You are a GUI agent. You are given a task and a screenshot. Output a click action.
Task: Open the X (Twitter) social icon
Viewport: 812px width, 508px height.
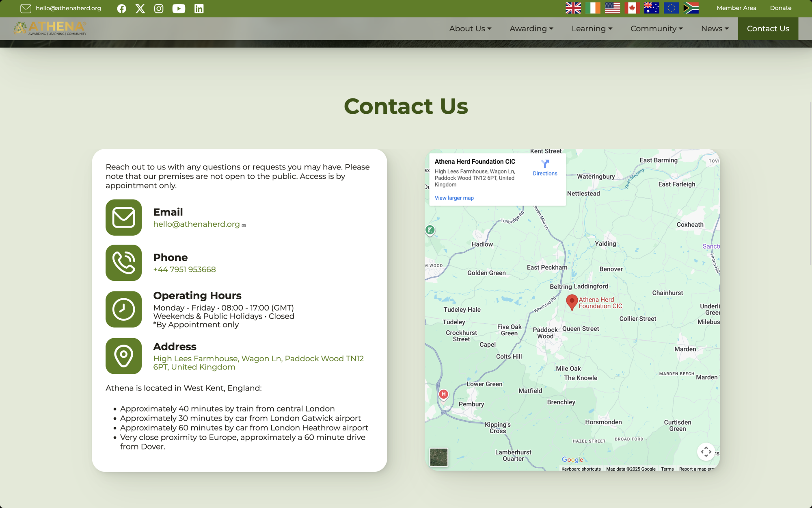140,9
